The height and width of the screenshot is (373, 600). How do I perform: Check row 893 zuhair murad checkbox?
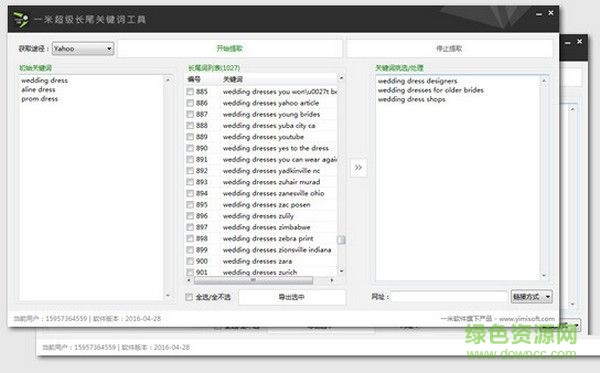[x=190, y=182]
